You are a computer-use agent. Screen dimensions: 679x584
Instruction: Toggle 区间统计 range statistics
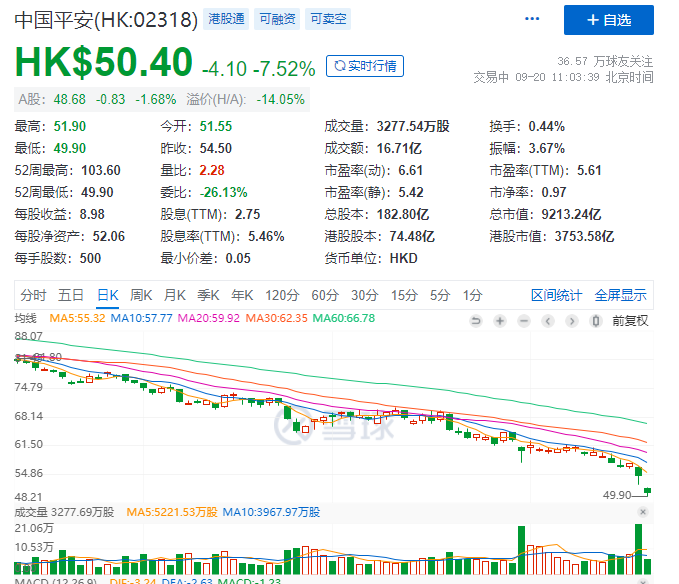click(556, 295)
